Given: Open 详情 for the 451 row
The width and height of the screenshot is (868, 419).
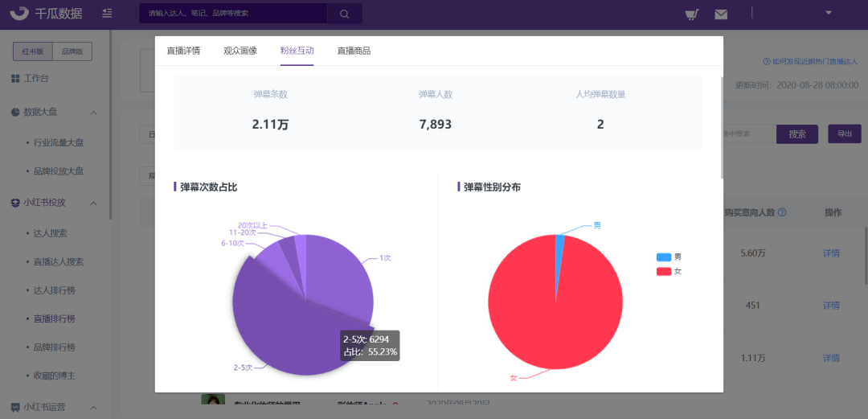Looking at the screenshot, I should click(x=831, y=306).
